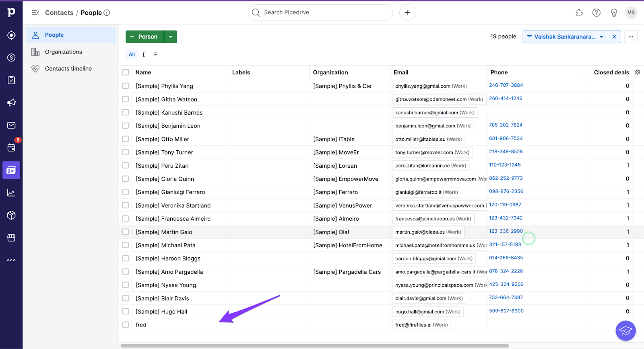Select checkbox for Otto Miller row
Viewport: 644px width, 349px height.
tap(126, 139)
